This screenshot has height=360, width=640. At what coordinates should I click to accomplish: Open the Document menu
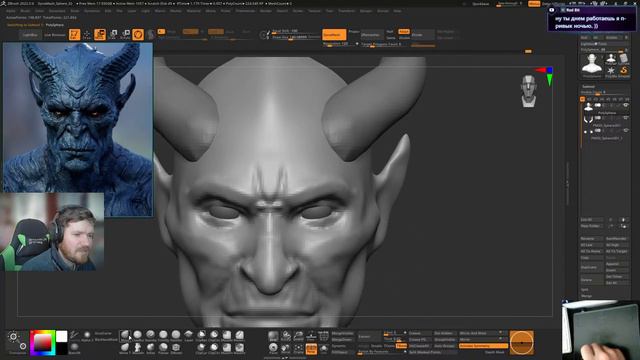click(57, 11)
